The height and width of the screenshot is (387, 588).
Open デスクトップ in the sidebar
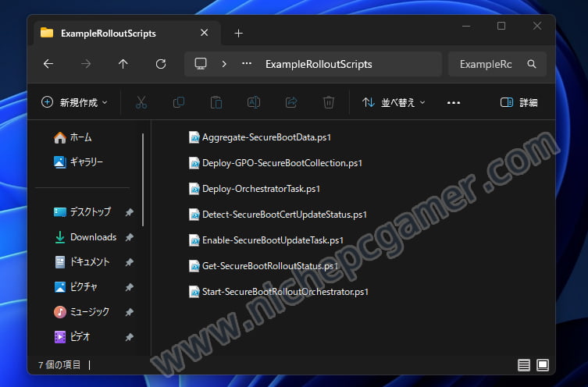pos(83,212)
